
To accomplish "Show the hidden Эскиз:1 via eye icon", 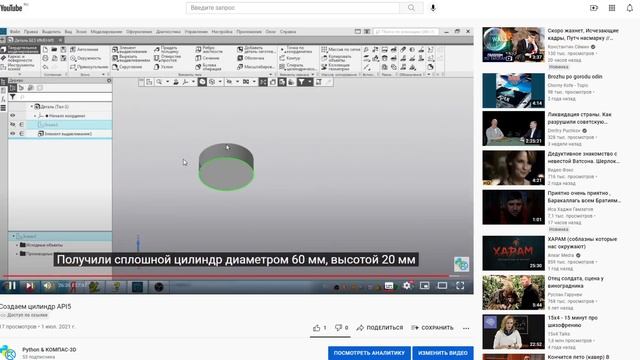I will click(x=13, y=124).
